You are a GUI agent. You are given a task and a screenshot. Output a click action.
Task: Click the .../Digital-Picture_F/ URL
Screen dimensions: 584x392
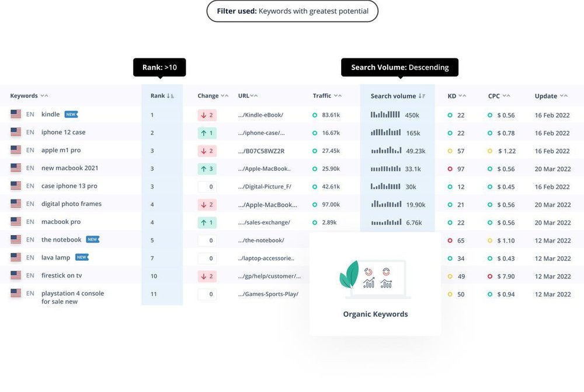[x=265, y=187]
